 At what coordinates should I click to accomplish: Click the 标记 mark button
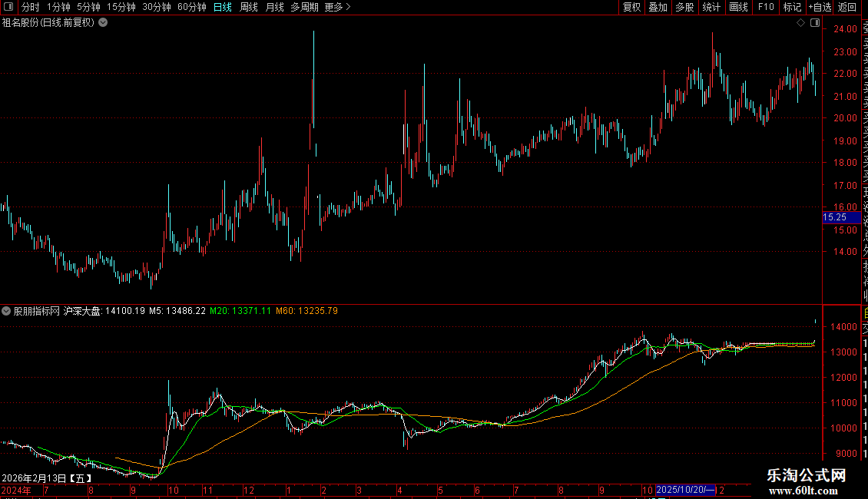(792, 7)
